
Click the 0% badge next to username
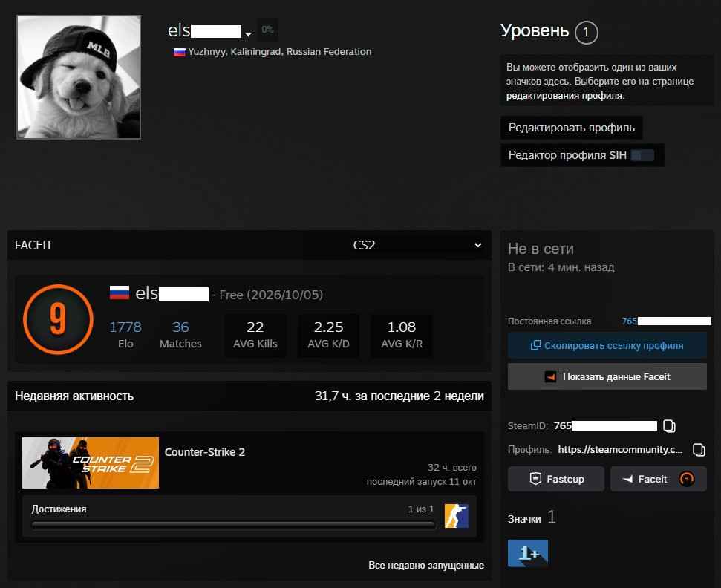(x=267, y=30)
